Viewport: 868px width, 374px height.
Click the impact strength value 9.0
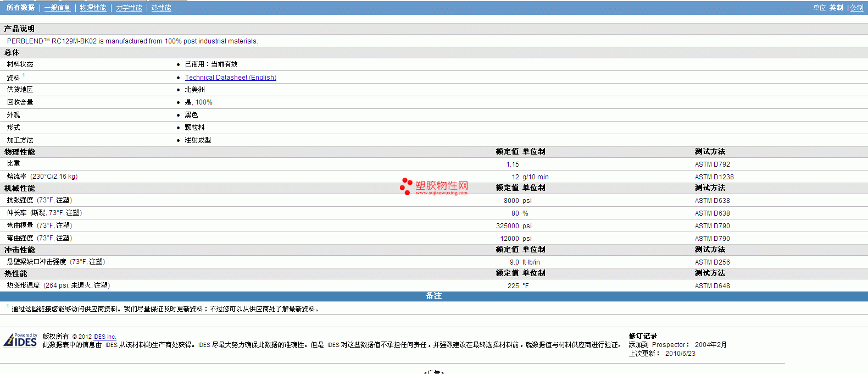[514, 262]
